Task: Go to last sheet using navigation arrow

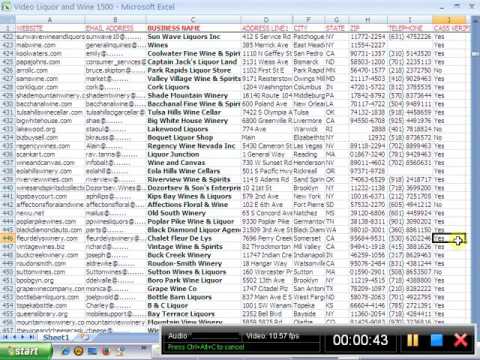Action: pos(31,337)
